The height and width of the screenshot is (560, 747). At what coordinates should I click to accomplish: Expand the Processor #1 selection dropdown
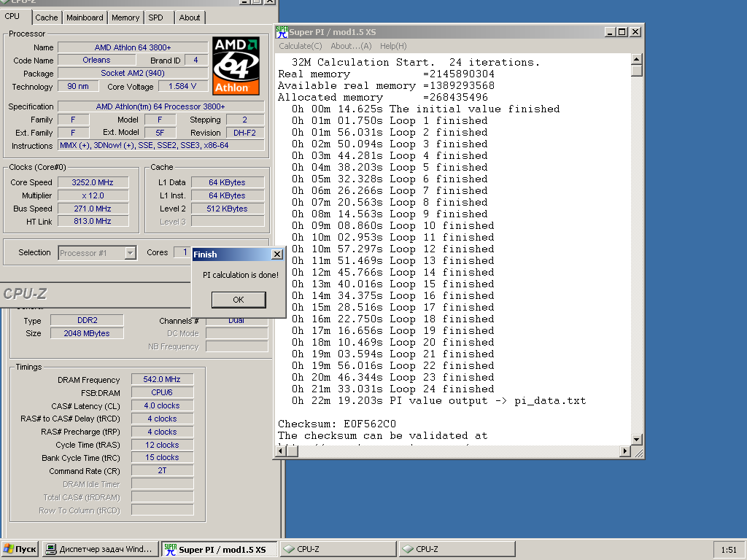(131, 253)
